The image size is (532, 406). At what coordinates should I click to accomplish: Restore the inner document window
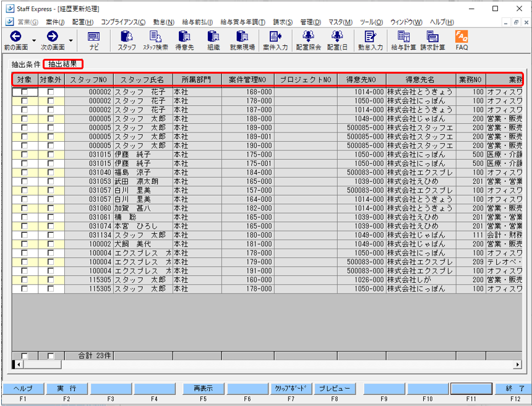click(516, 22)
